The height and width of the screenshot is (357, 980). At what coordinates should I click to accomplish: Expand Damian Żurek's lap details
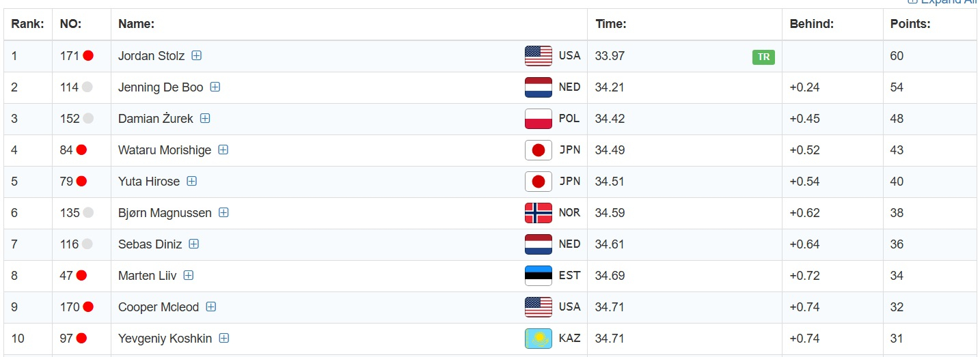pos(205,118)
